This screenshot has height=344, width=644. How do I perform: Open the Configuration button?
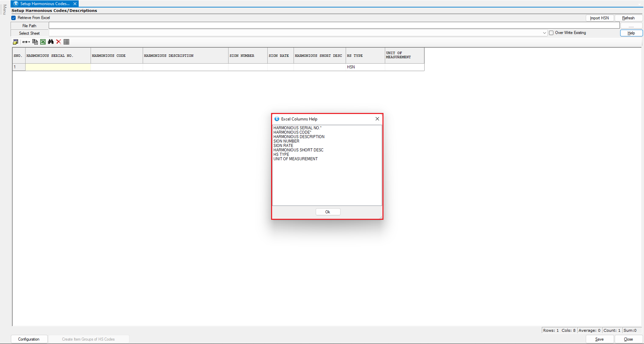pos(29,339)
